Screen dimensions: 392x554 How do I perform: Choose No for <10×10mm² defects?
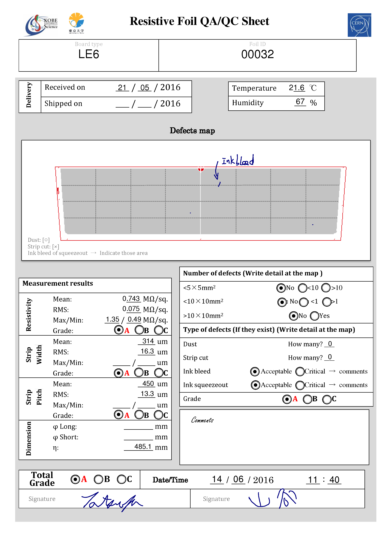pos(282,302)
